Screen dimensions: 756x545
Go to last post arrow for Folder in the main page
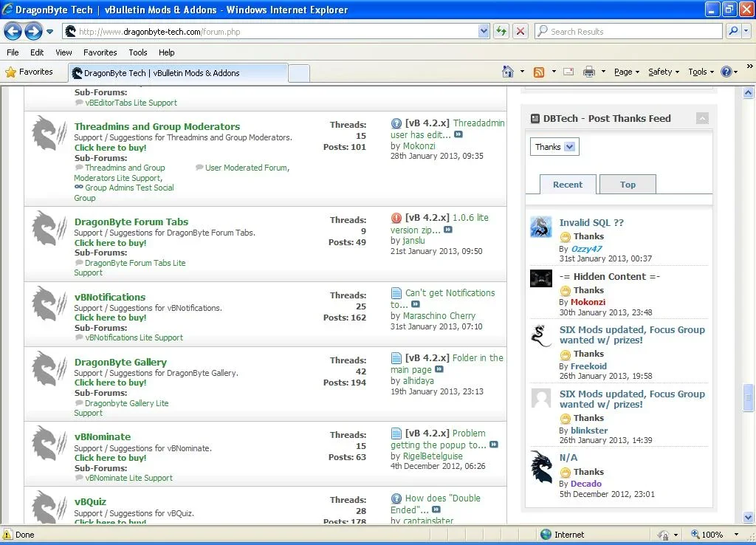pos(439,369)
